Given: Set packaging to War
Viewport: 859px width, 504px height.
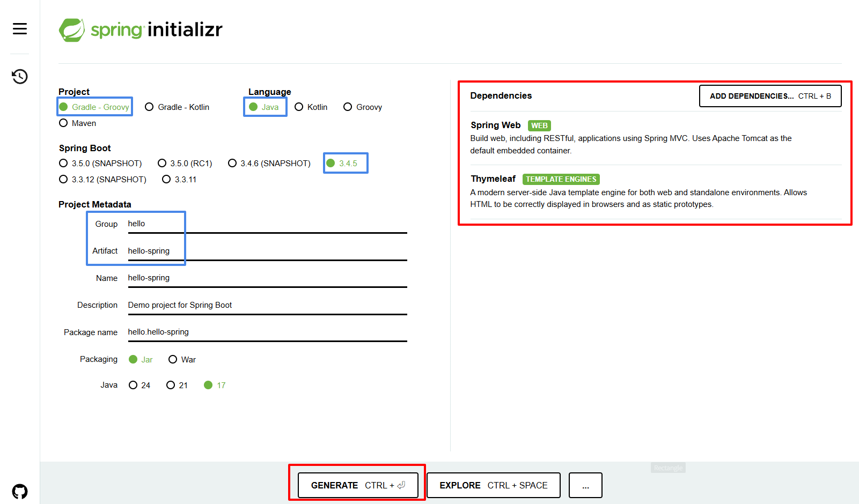Looking at the screenshot, I should tap(182, 359).
